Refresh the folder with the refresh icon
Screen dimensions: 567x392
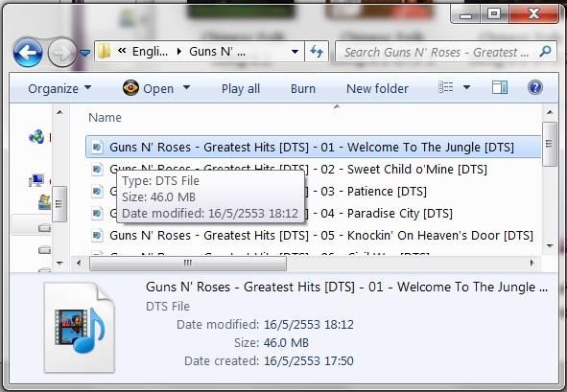coord(317,52)
